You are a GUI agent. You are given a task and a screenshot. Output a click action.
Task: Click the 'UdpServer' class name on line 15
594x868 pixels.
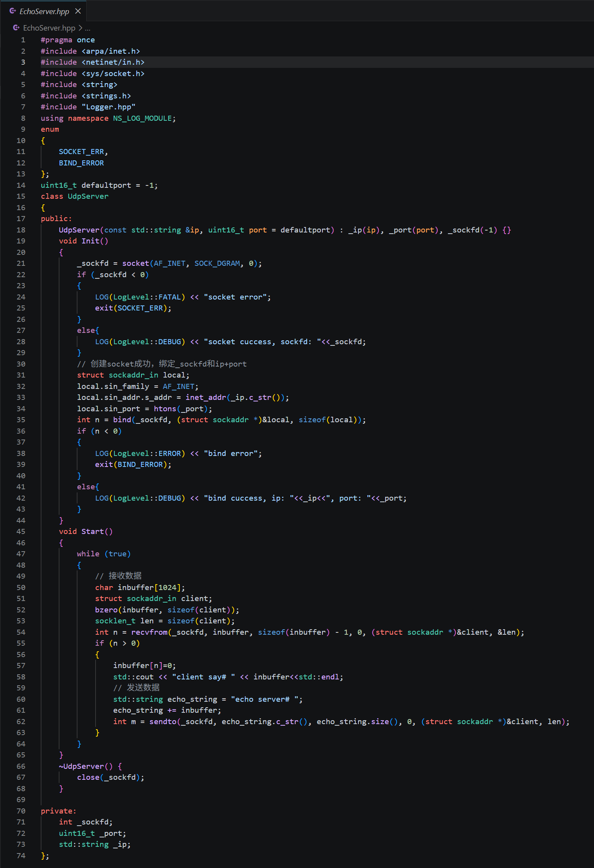[88, 196]
